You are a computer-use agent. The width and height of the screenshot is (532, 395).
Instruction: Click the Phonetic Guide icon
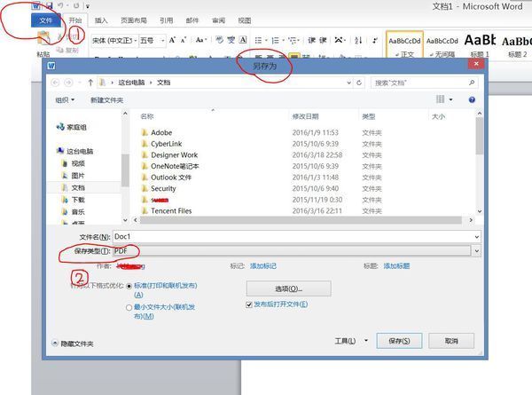[231, 40]
